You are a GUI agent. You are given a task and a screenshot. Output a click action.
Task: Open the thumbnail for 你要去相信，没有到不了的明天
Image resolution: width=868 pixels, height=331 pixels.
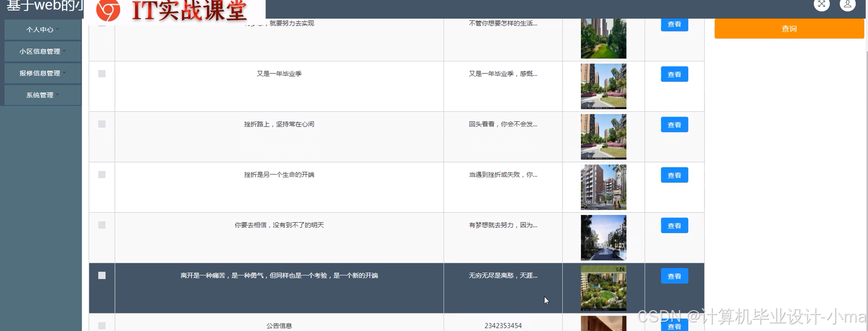[x=603, y=237]
